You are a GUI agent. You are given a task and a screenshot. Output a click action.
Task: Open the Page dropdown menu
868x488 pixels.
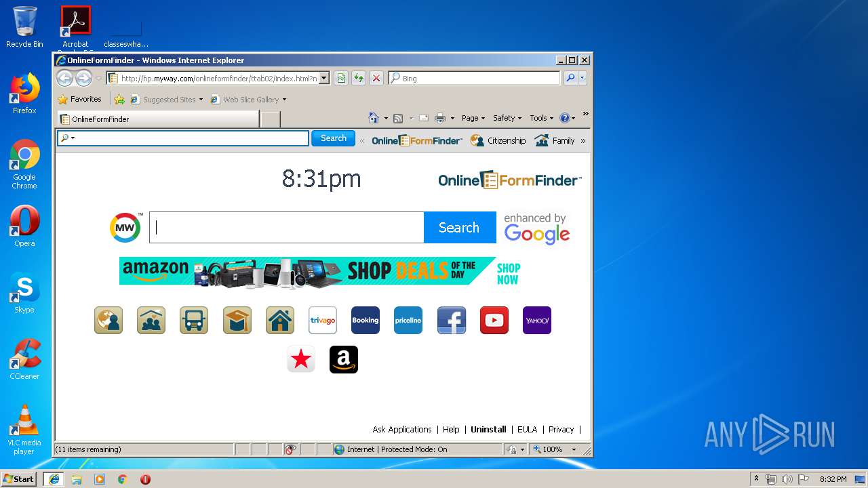pyautogui.click(x=473, y=118)
